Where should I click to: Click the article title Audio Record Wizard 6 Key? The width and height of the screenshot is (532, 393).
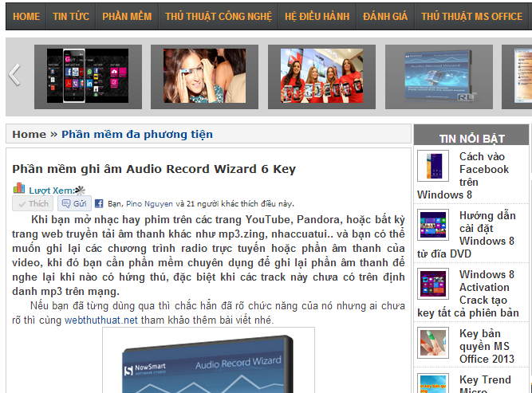[x=154, y=169]
